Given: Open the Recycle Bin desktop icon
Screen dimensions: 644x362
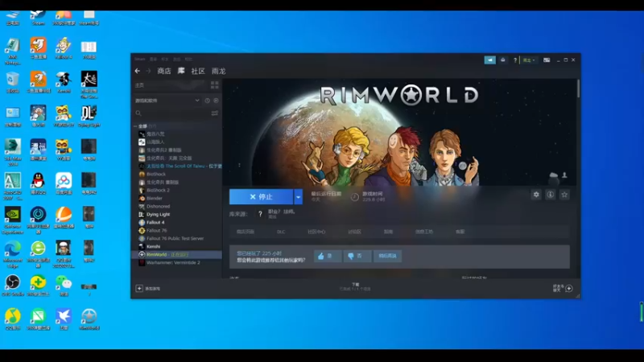Looking at the screenshot, I should [13, 82].
